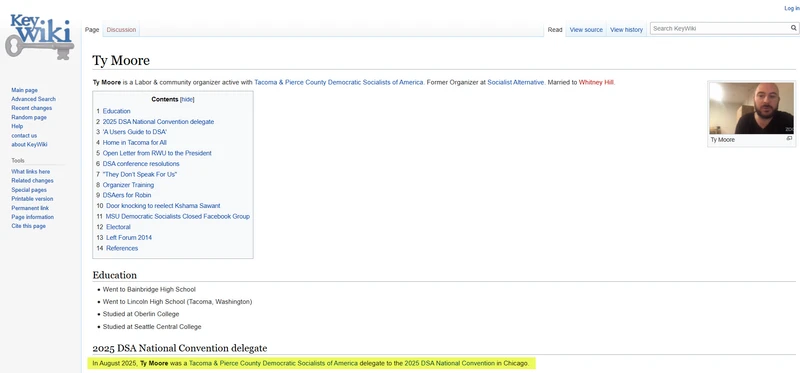Switch to the Page tab
Viewport: 800px width, 373px height.
[92, 30]
